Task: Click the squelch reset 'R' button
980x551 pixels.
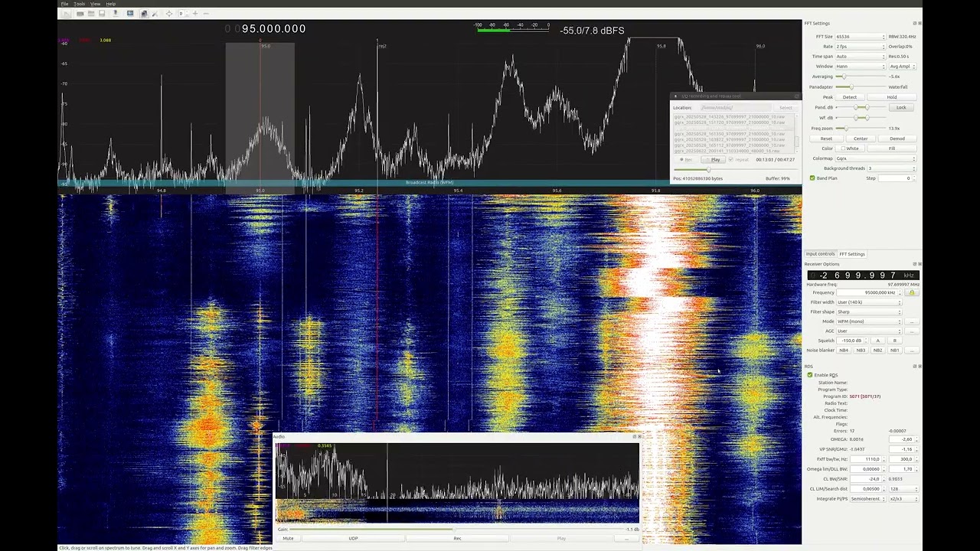Action: [894, 341]
